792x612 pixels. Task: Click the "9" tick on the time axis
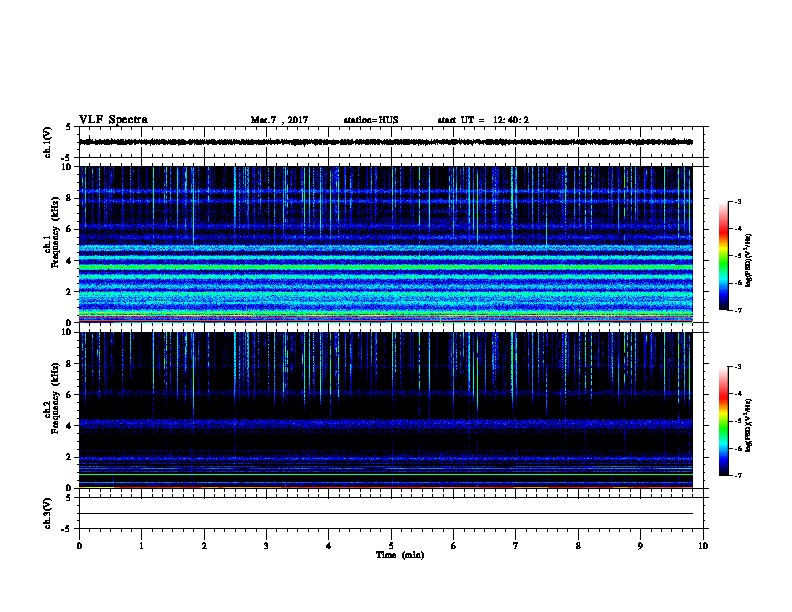tap(640, 545)
